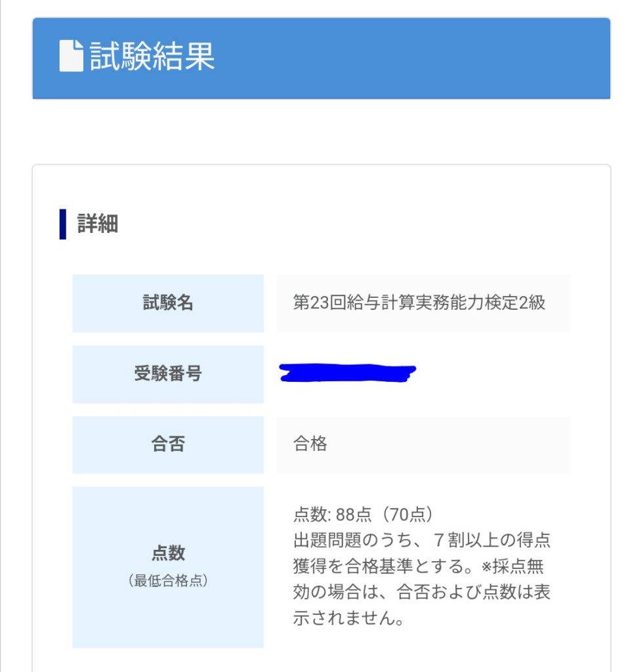Image resolution: width=643 pixels, height=672 pixels.
Task: Click the 受験番号 label cell
Action: pos(168,374)
